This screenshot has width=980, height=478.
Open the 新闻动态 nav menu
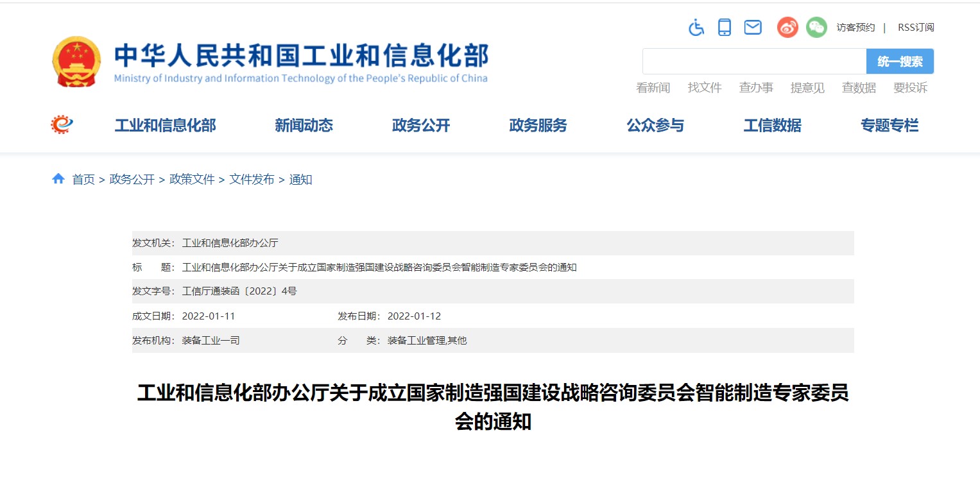(x=304, y=125)
